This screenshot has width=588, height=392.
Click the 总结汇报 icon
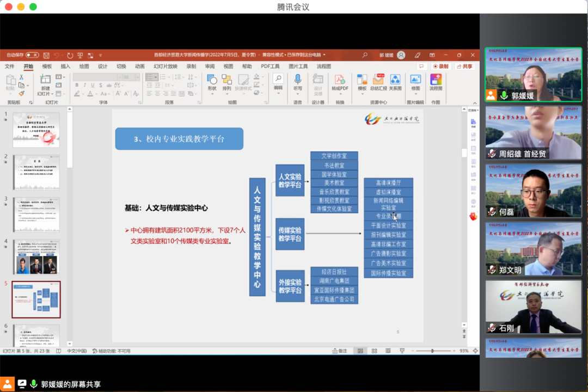pyautogui.click(x=378, y=81)
